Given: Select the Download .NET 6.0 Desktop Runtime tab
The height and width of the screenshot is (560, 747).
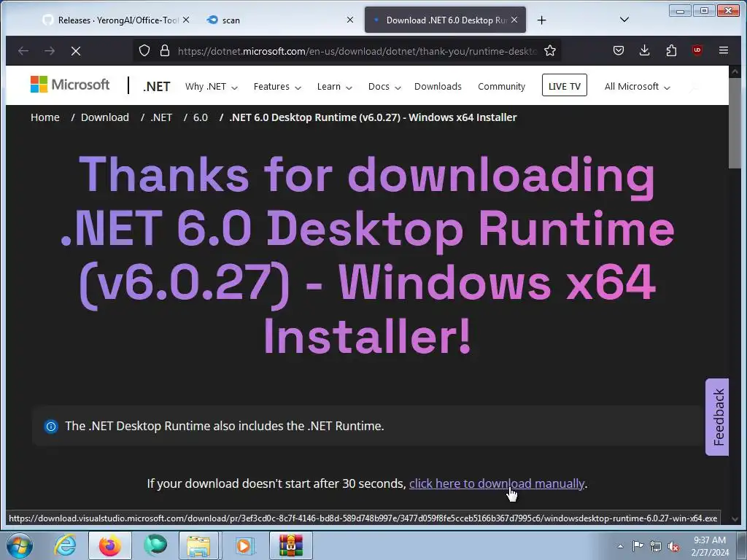Looking at the screenshot, I should point(446,20).
